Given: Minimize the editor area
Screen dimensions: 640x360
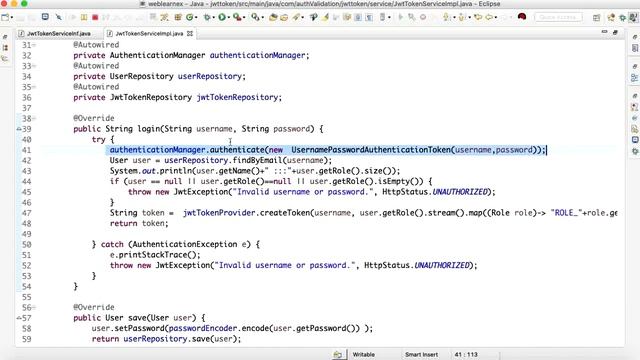Looking at the screenshot, I should point(604,32).
